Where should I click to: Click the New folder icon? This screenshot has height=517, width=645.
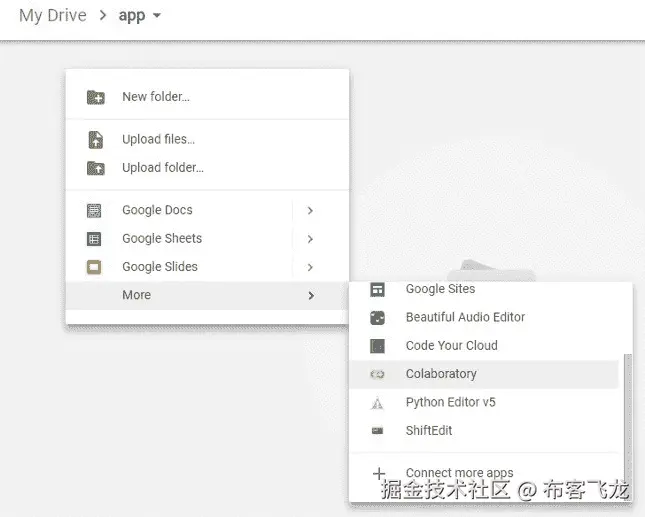[x=96, y=97]
